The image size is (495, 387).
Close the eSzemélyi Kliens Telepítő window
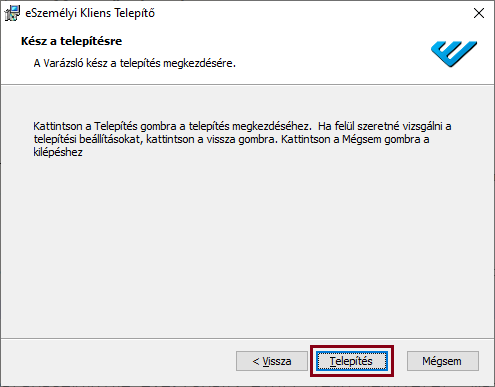point(479,13)
